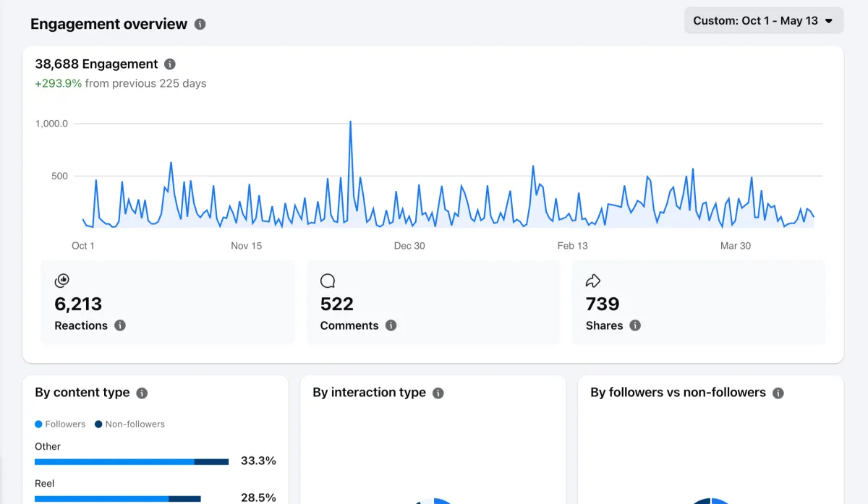The height and width of the screenshot is (504, 868).
Task: Open info icon next to Reactions label
Action: 120,325
